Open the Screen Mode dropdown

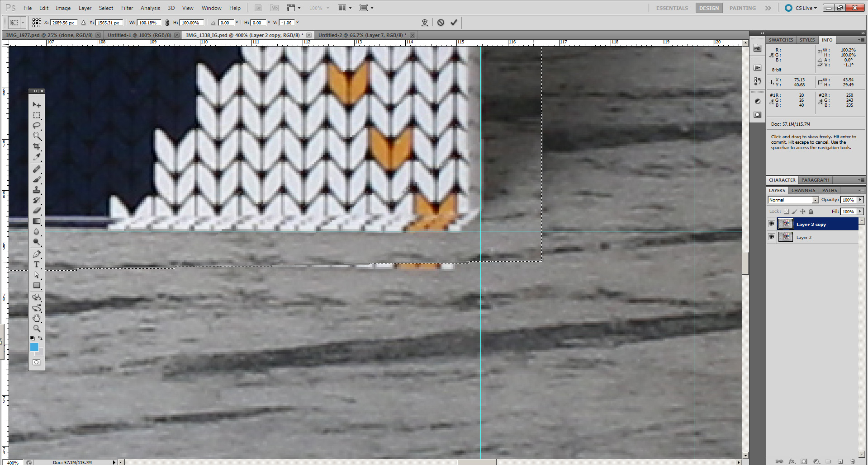366,8
